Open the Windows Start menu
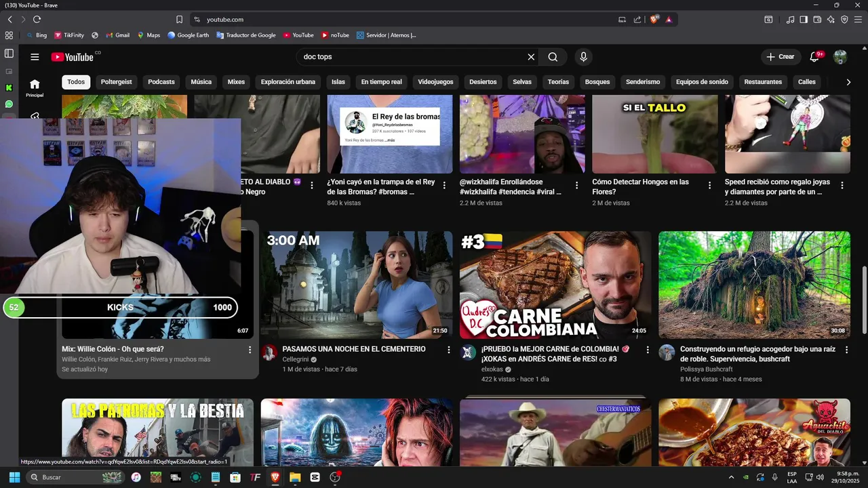 pos(14,477)
